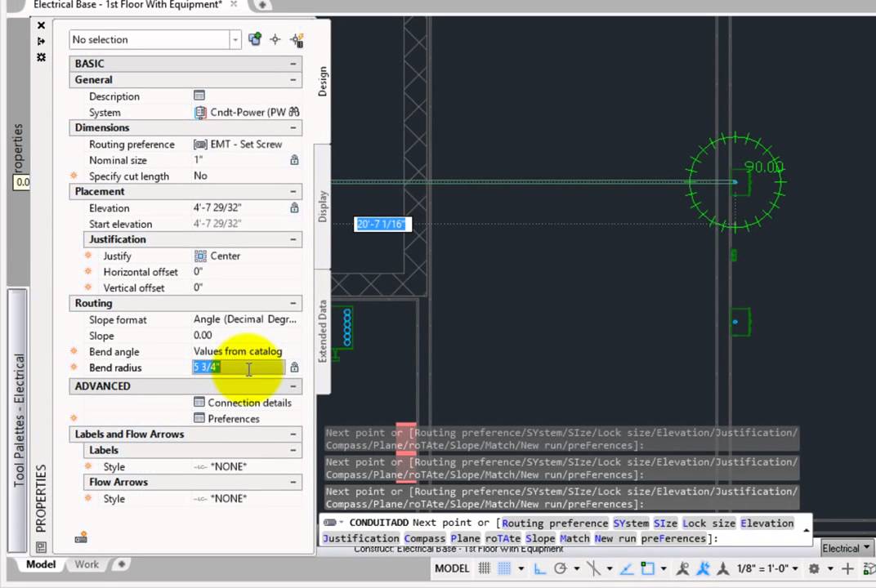Click the Elevation command option

click(767, 523)
